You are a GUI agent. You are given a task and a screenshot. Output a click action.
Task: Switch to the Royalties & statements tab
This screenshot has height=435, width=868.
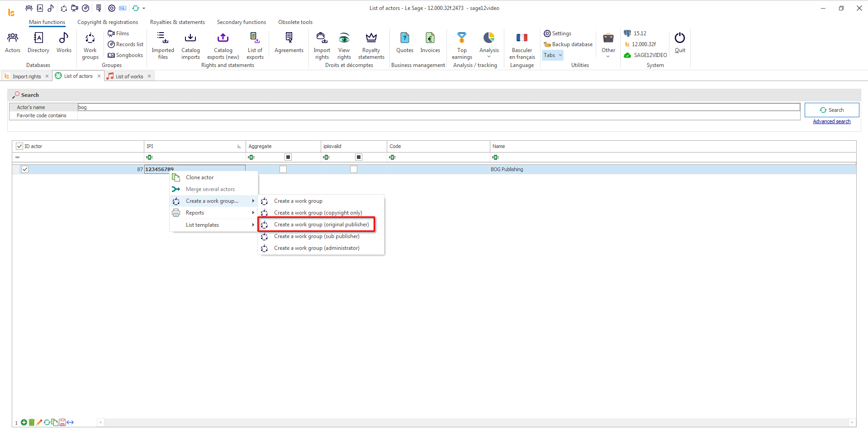[177, 22]
